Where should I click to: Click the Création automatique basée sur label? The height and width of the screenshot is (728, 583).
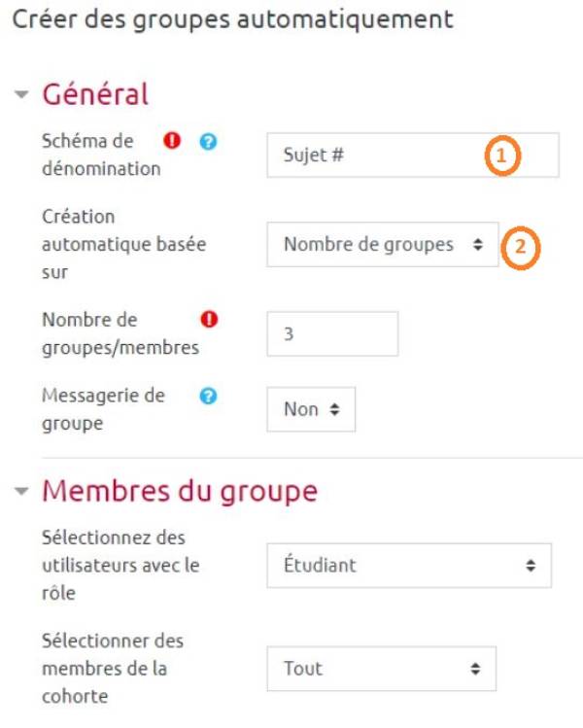[124, 244]
